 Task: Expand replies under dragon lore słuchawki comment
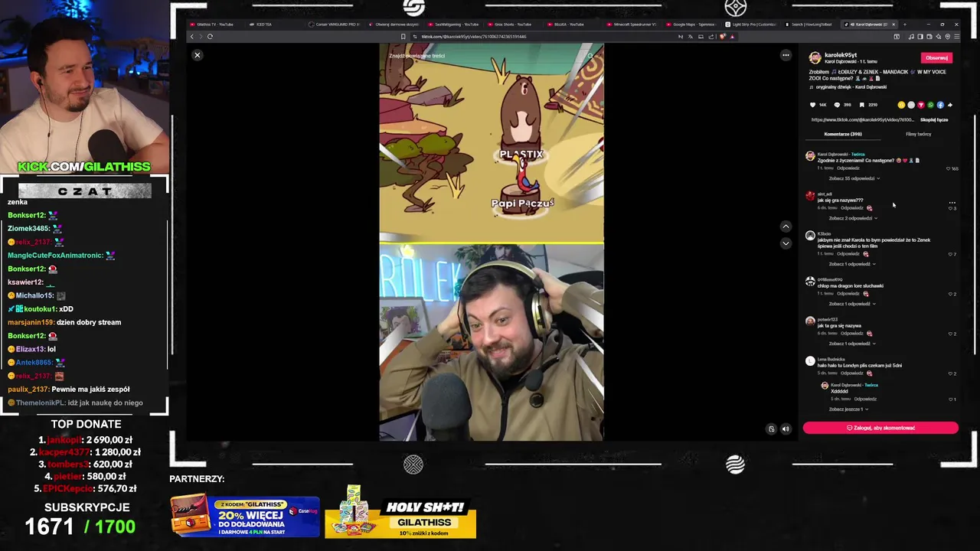coord(852,304)
